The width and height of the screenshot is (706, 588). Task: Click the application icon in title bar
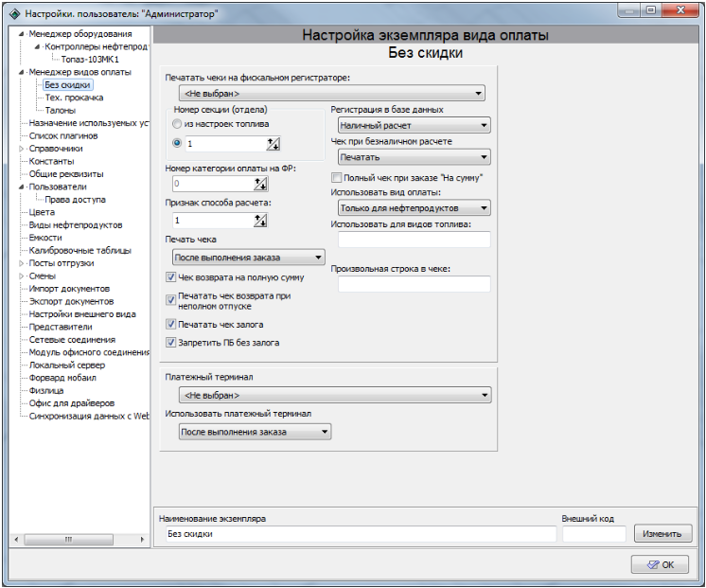click(14, 14)
